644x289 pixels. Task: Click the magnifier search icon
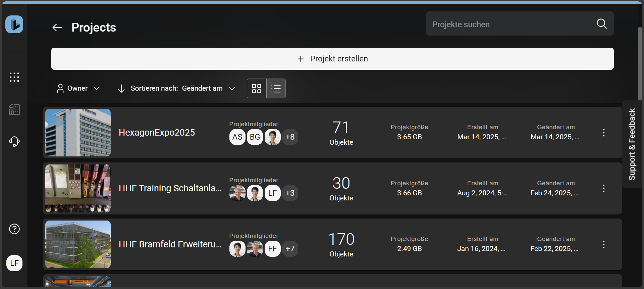[x=601, y=24]
